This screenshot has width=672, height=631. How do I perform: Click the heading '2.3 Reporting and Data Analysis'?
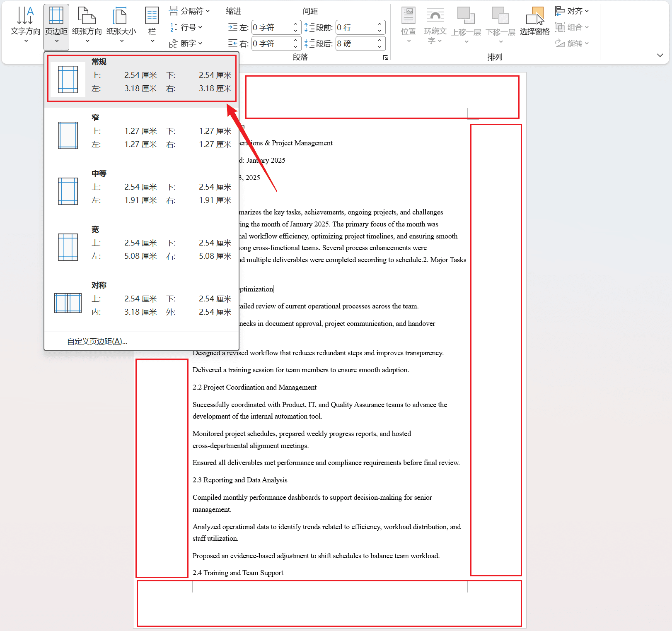click(x=240, y=480)
